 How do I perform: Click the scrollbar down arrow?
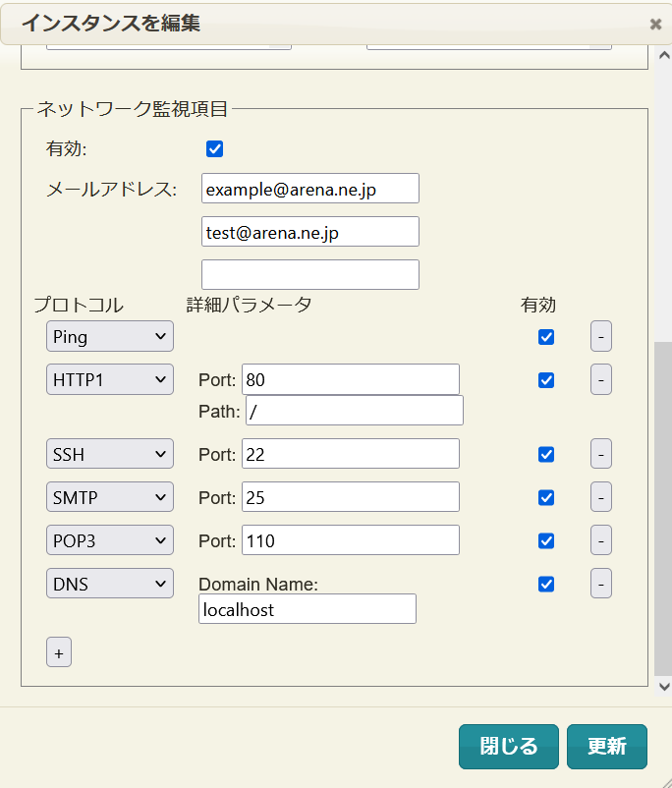664,687
